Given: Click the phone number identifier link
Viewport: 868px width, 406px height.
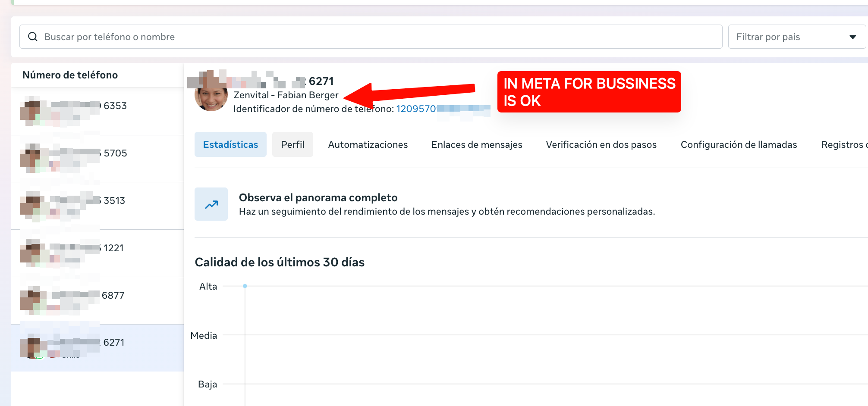Looking at the screenshot, I should click(443, 109).
